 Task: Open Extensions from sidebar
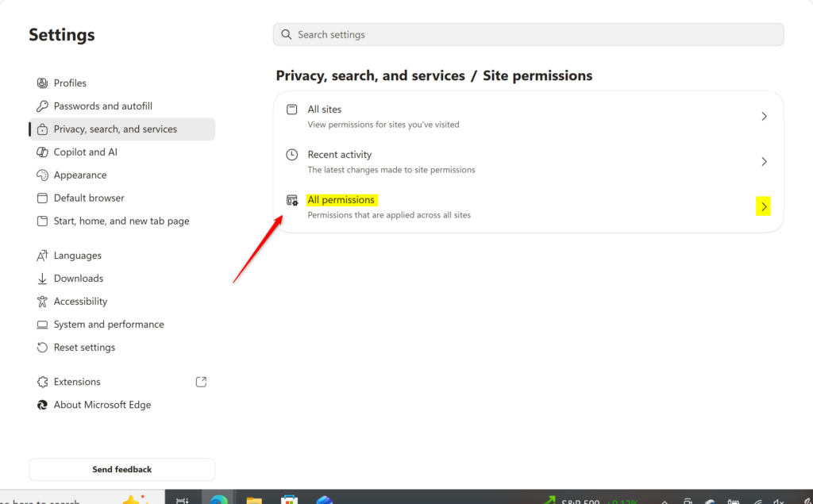coord(121,382)
